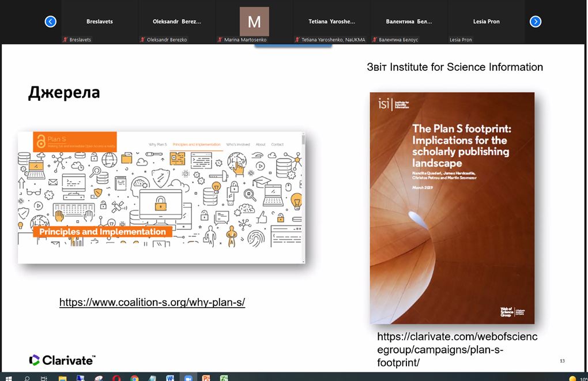
Task: Click 'Contact' nav item in screenshot
Action: [x=277, y=144]
